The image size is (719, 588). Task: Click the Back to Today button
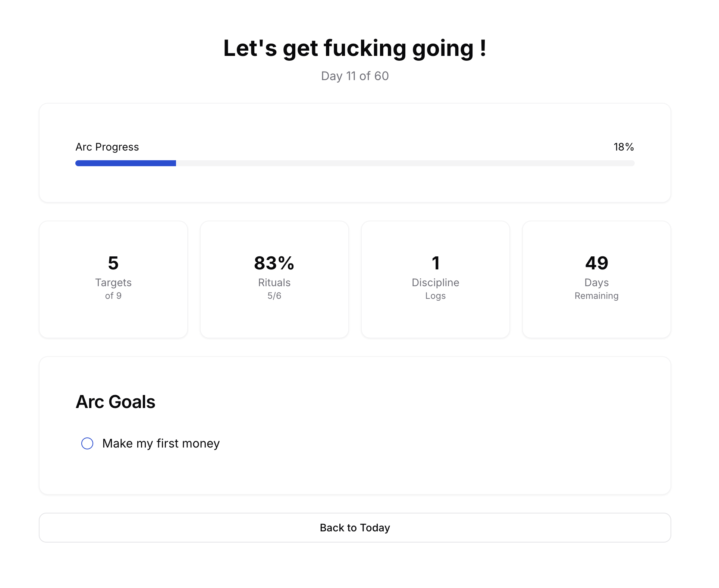[355, 528]
